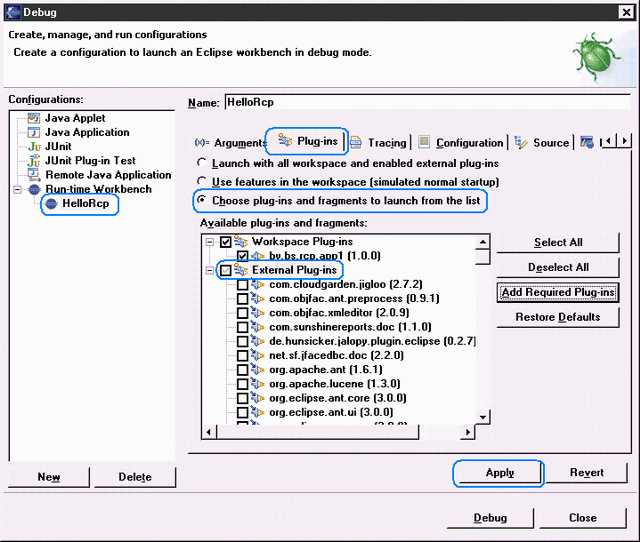The width and height of the screenshot is (640, 542).
Task: Click the partially hidden tab icon after Source
Action: pyautogui.click(x=587, y=142)
